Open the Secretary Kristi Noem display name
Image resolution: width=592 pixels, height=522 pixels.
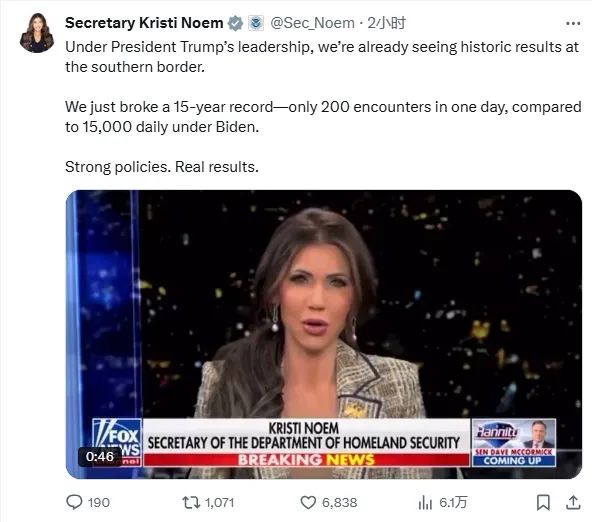(x=144, y=23)
